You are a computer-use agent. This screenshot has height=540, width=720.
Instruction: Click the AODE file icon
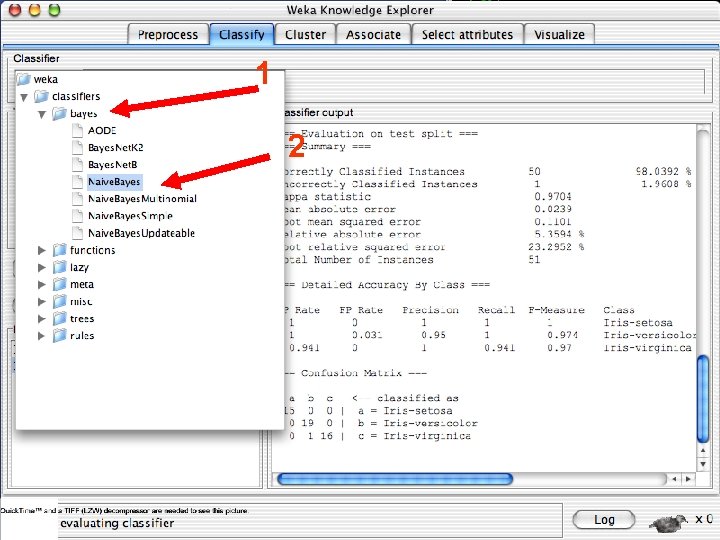(x=77, y=130)
